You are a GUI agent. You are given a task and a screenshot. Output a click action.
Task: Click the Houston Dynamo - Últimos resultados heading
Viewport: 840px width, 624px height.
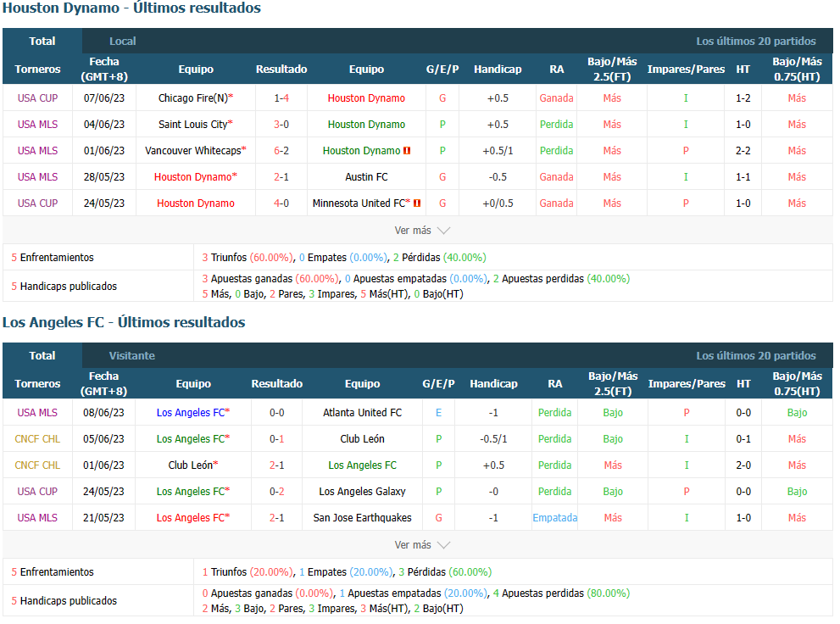(x=131, y=8)
